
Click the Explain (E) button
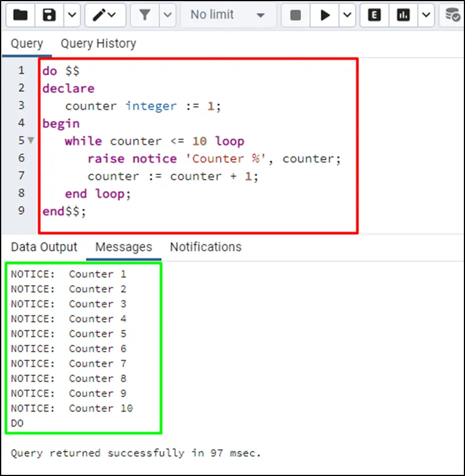click(x=374, y=15)
